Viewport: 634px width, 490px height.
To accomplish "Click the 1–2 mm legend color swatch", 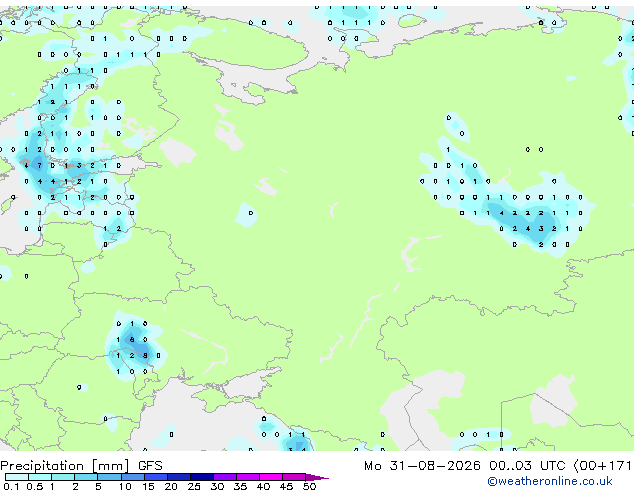I will pyautogui.click(x=63, y=477).
